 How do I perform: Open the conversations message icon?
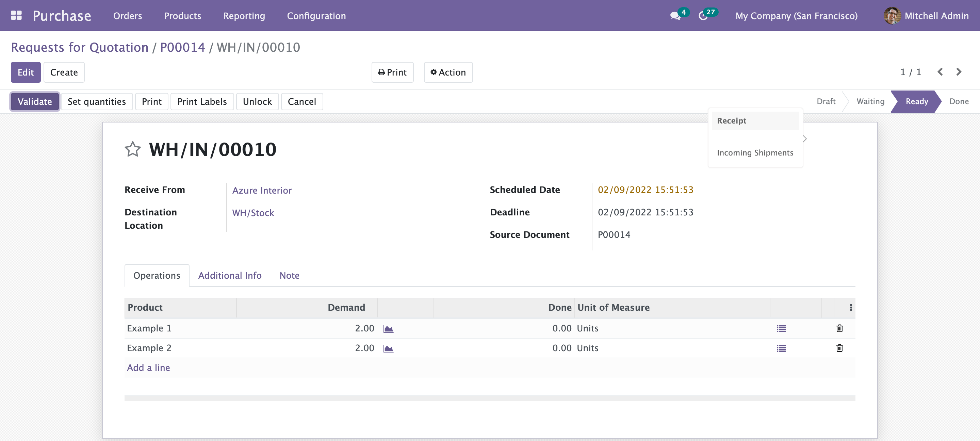coord(675,16)
